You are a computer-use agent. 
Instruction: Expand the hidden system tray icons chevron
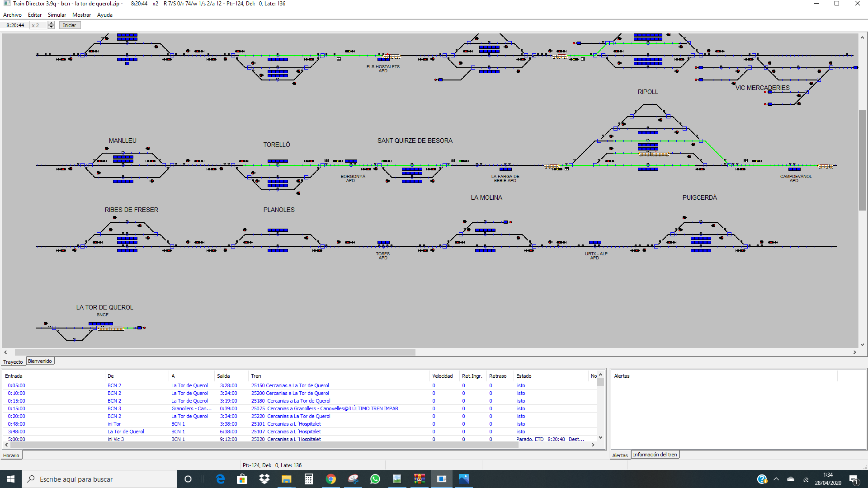point(776,479)
